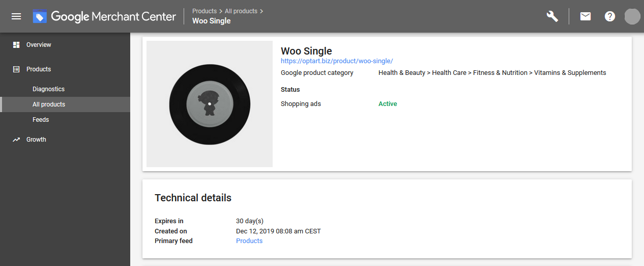Click the Products breadcrumb link
The height and width of the screenshot is (266, 644).
coord(204,11)
